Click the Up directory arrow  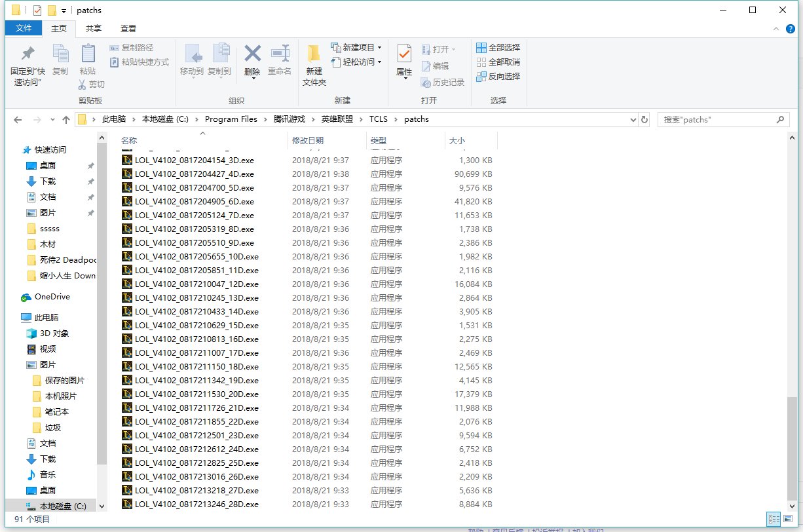click(x=66, y=120)
